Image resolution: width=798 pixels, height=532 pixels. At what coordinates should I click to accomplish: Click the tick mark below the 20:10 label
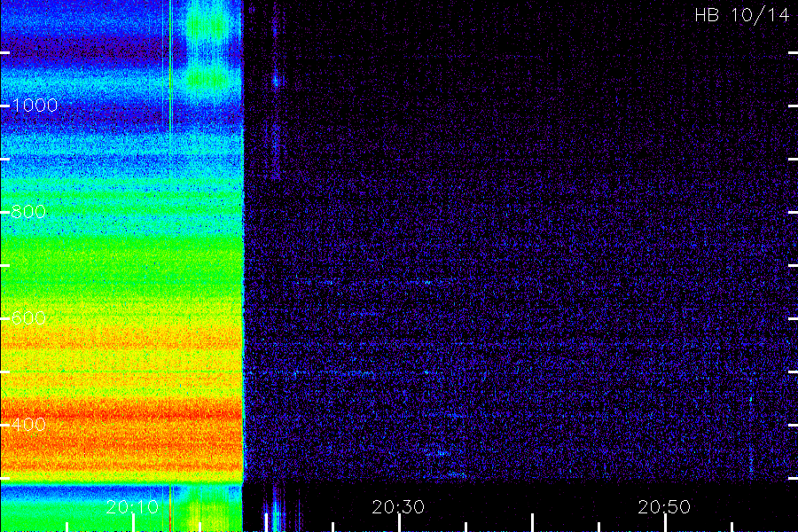click(x=133, y=523)
